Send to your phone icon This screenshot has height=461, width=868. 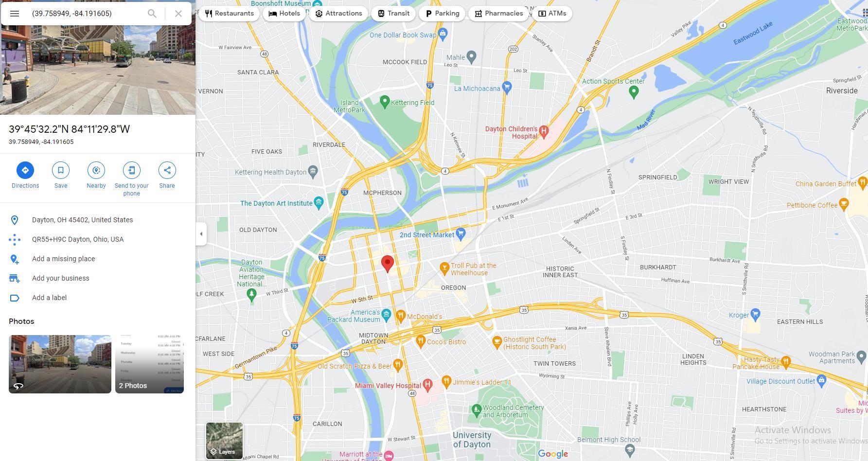tap(131, 170)
